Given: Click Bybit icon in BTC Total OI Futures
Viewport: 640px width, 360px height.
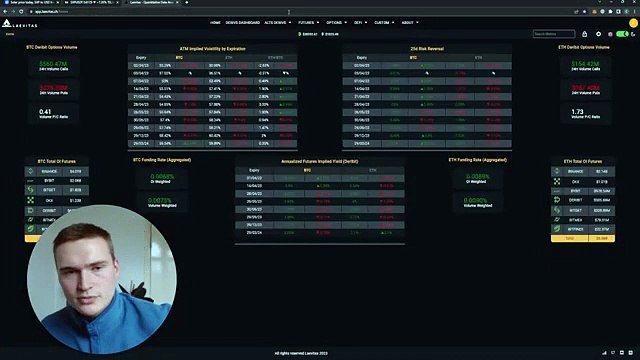Looking at the screenshot, I should click(30, 180).
